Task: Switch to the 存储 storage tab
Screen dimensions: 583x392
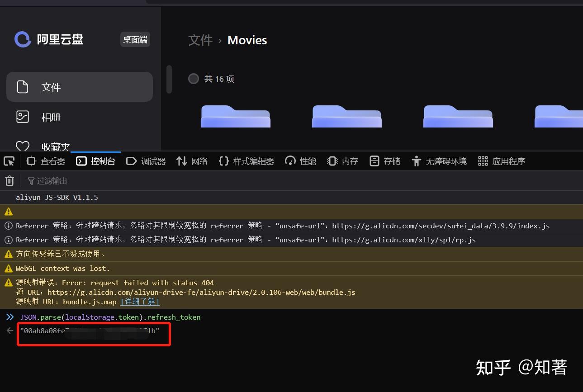Action: (385, 161)
